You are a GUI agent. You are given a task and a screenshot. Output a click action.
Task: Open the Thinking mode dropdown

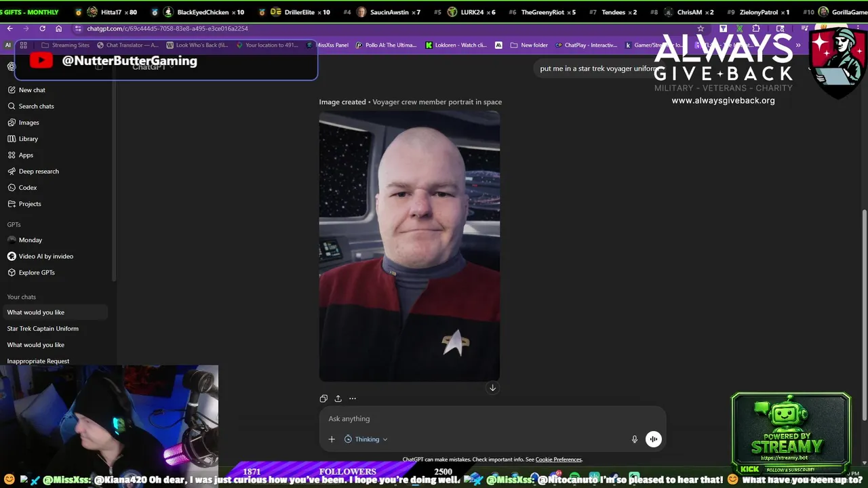366,439
